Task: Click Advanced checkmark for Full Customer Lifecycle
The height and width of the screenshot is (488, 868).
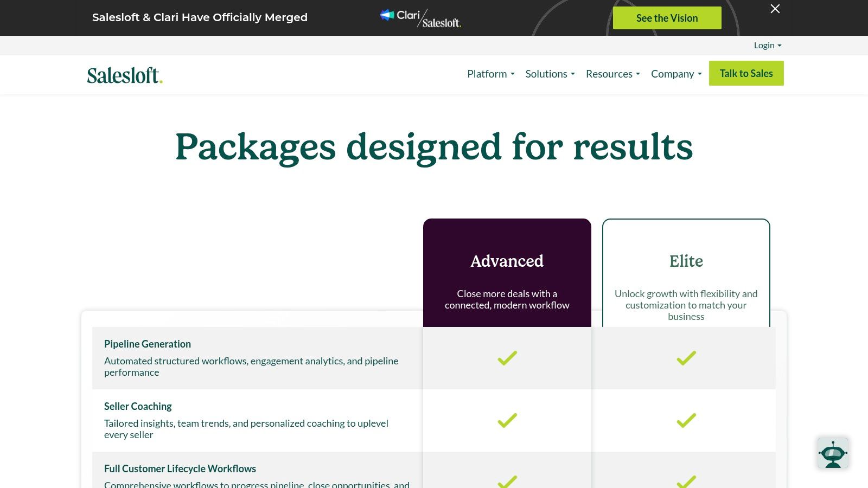Action: pyautogui.click(x=507, y=481)
